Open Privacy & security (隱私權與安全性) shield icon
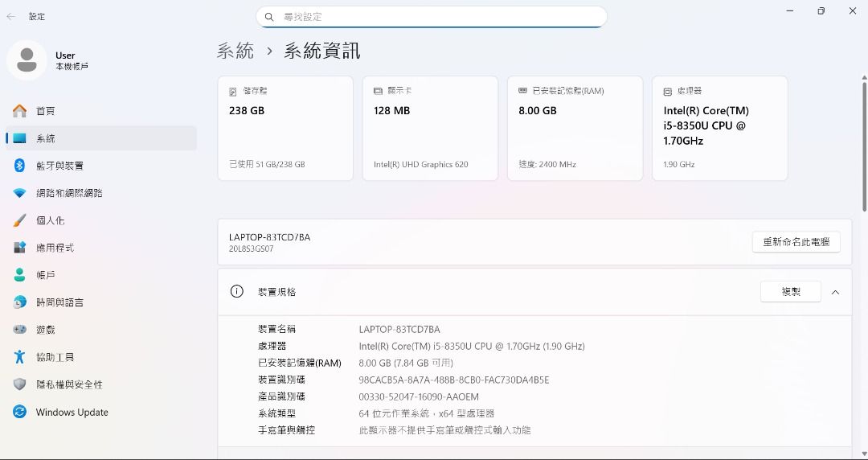 (x=20, y=384)
